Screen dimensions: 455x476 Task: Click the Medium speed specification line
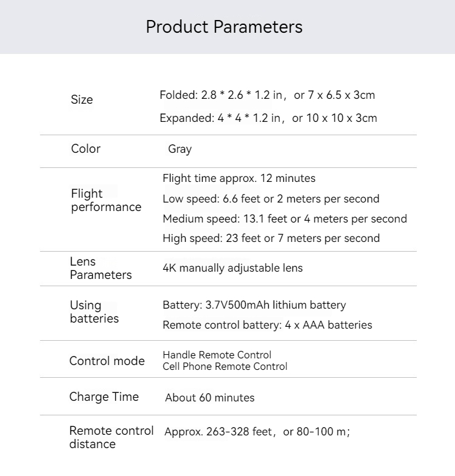(285, 218)
